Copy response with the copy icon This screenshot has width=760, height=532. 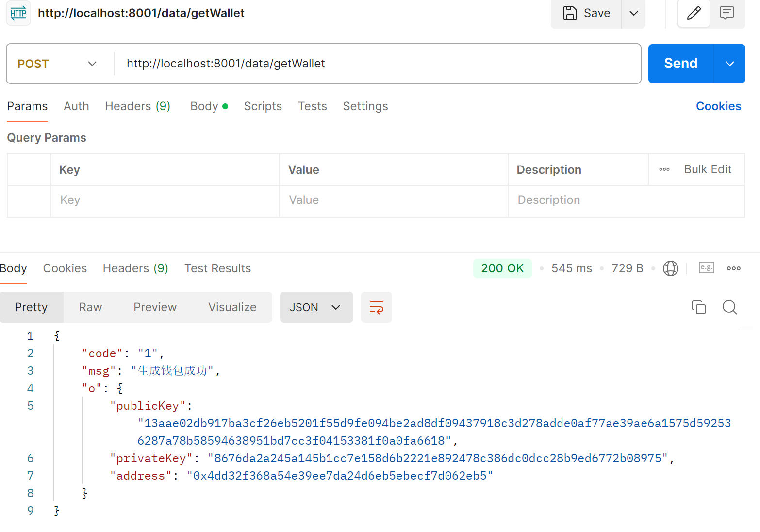[x=699, y=307]
